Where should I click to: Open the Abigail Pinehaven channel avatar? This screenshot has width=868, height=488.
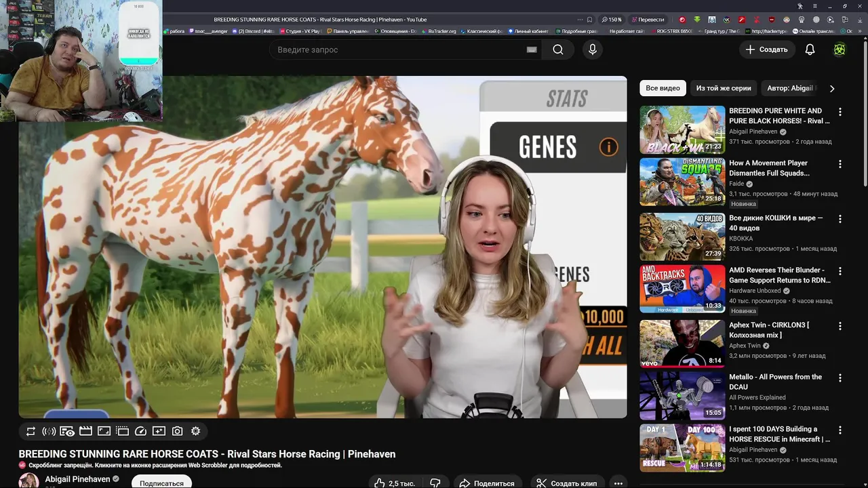(x=28, y=481)
